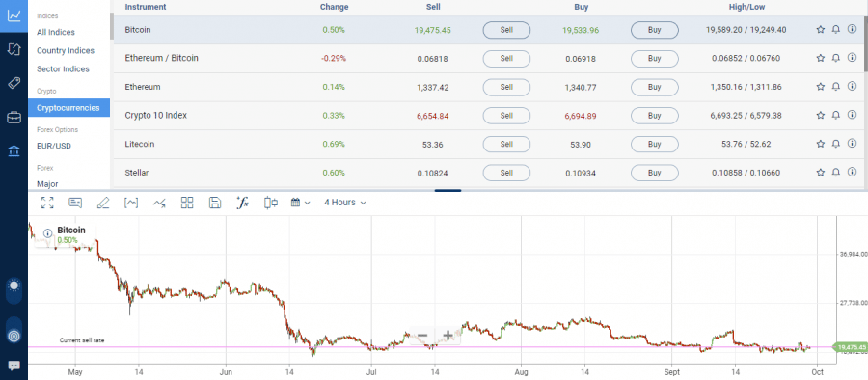Open the calendar date range dropdown

(300, 203)
